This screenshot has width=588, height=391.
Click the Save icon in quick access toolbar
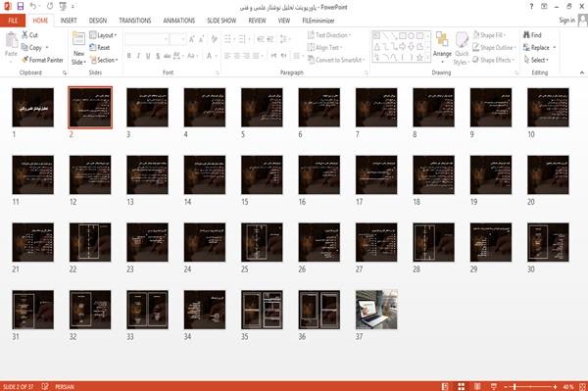[x=21, y=7]
